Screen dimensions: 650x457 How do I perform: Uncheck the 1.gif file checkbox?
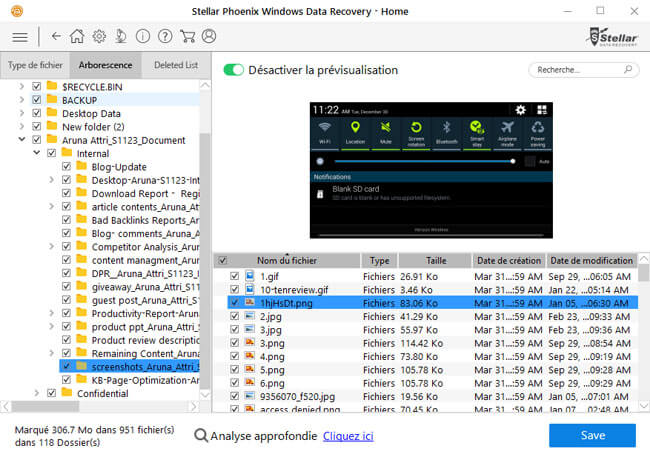point(234,276)
